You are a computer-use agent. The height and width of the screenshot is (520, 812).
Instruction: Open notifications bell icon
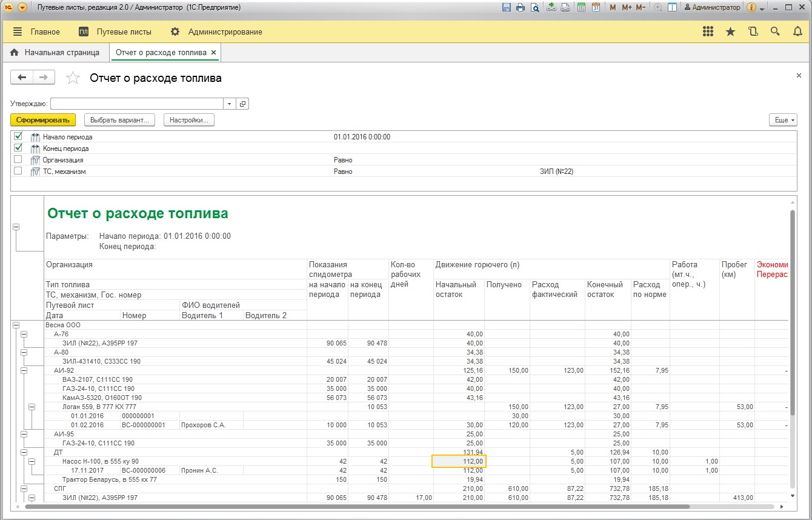click(797, 32)
